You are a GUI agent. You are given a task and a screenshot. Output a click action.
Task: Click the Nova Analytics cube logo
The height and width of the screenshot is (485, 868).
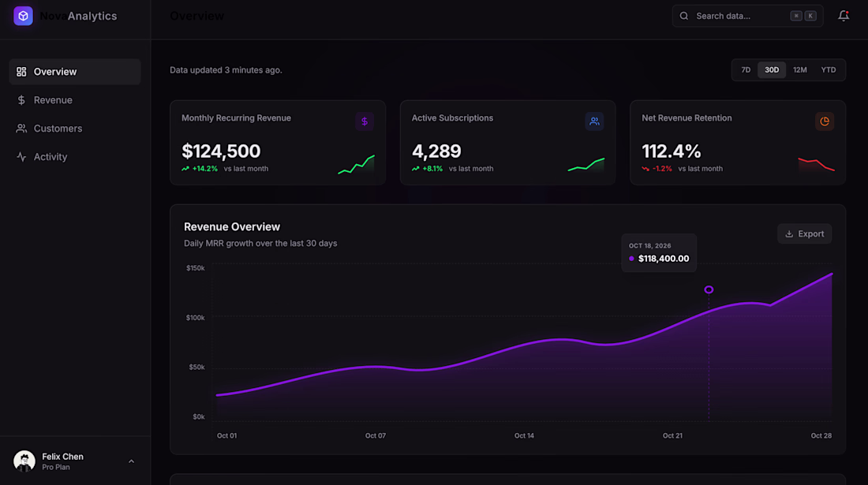(23, 16)
